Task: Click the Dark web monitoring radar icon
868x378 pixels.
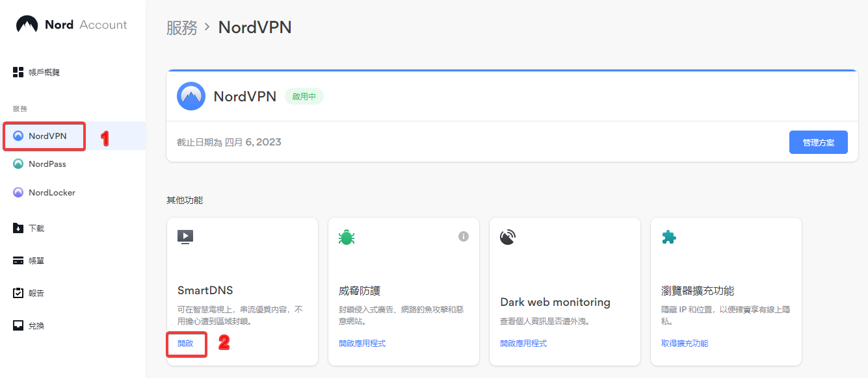Action: click(507, 237)
